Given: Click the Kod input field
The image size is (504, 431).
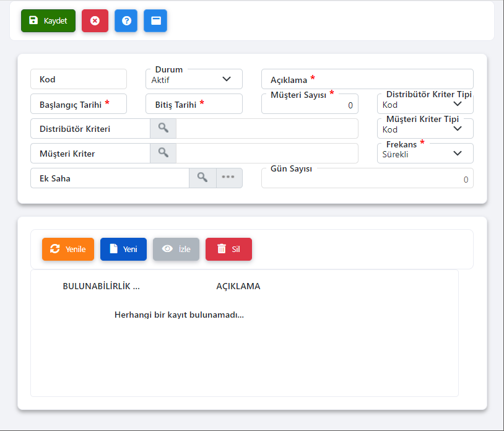Looking at the screenshot, I should [79, 79].
